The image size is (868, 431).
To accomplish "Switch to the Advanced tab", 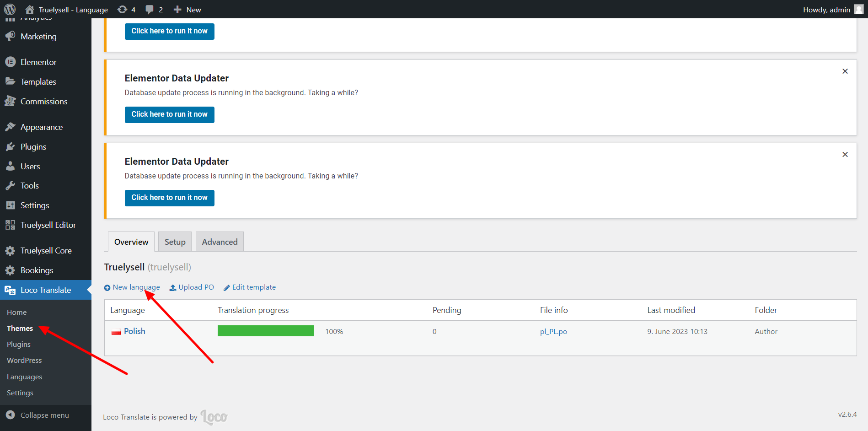I will click(220, 242).
